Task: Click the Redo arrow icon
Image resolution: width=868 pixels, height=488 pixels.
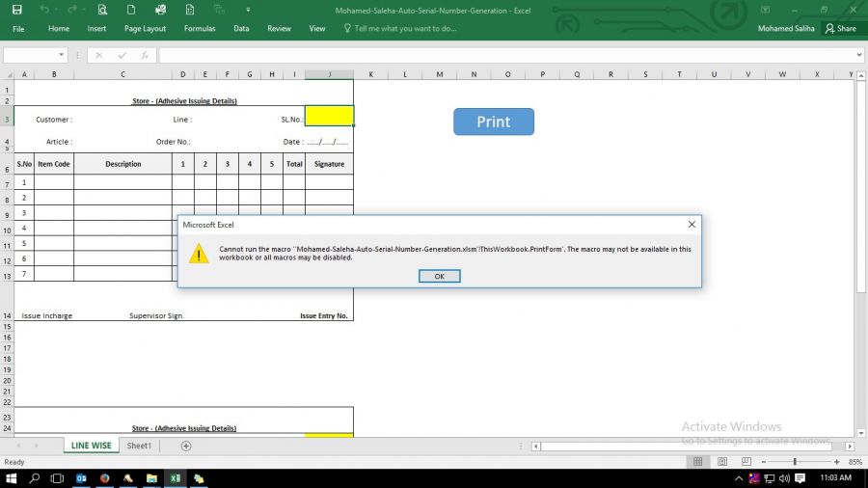Action: (72, 10)
